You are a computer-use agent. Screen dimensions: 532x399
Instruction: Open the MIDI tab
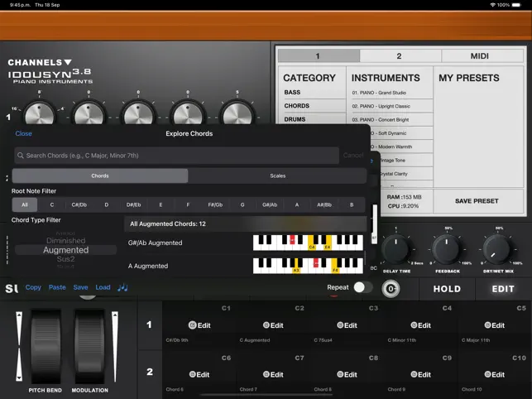[482, 55]
